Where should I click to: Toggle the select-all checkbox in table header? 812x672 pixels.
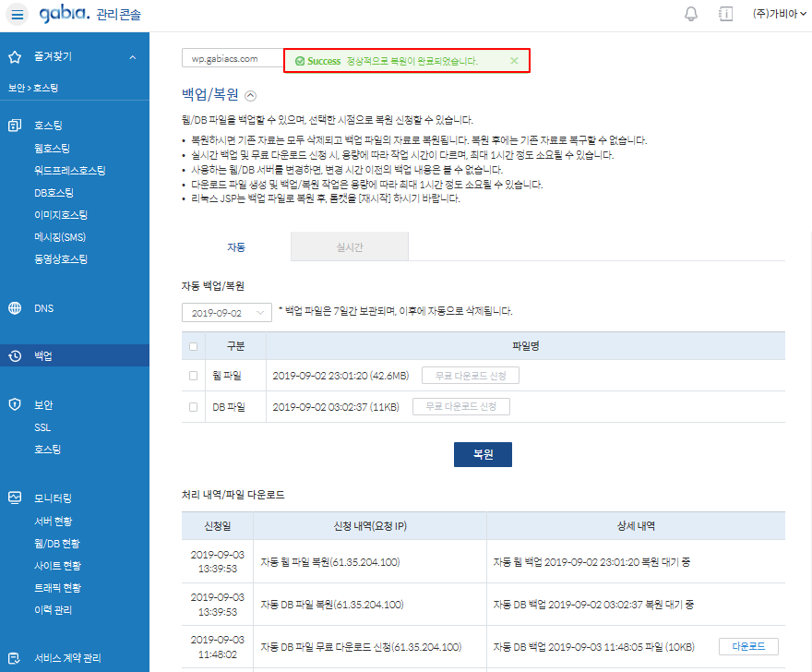[193, 346]
